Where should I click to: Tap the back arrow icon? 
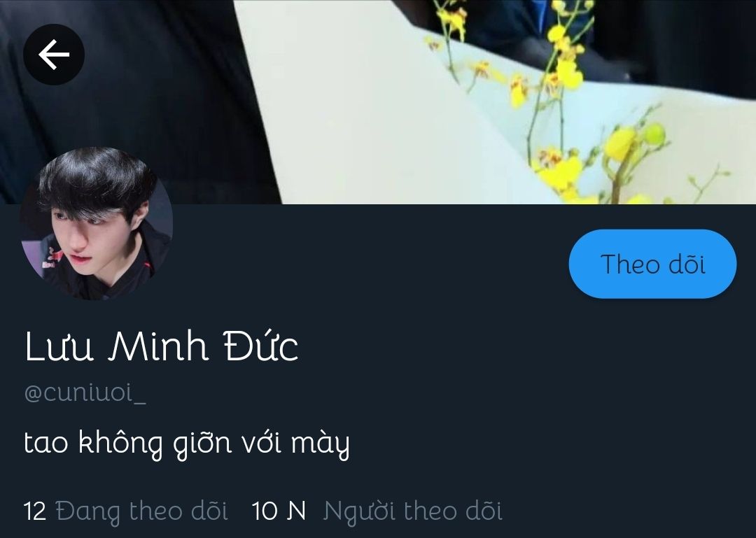pyautogui.click(x=54, y=55)
